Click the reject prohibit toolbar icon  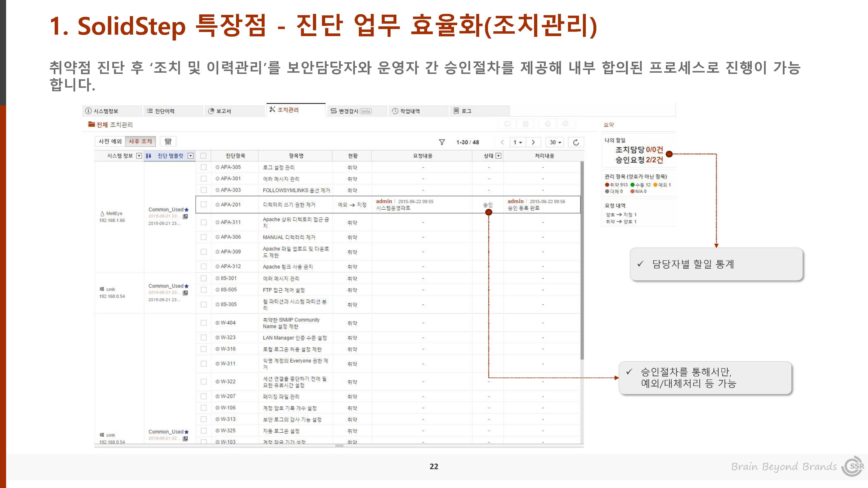[x=565, y=124]
